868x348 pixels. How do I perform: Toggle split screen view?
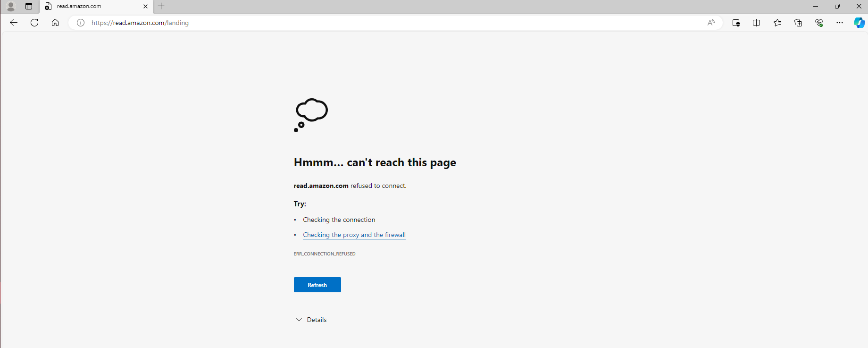click(x=757, y=23)
